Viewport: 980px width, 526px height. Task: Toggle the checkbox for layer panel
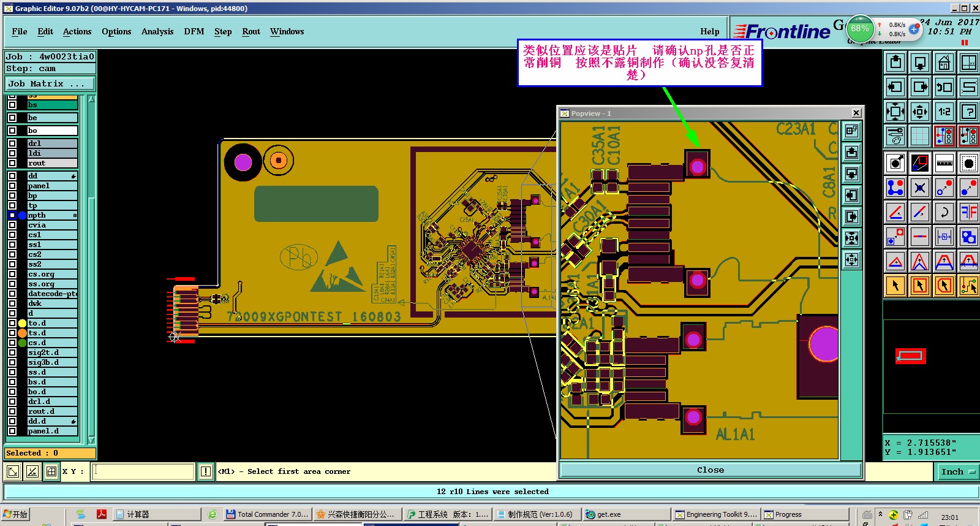coord(12,186)
